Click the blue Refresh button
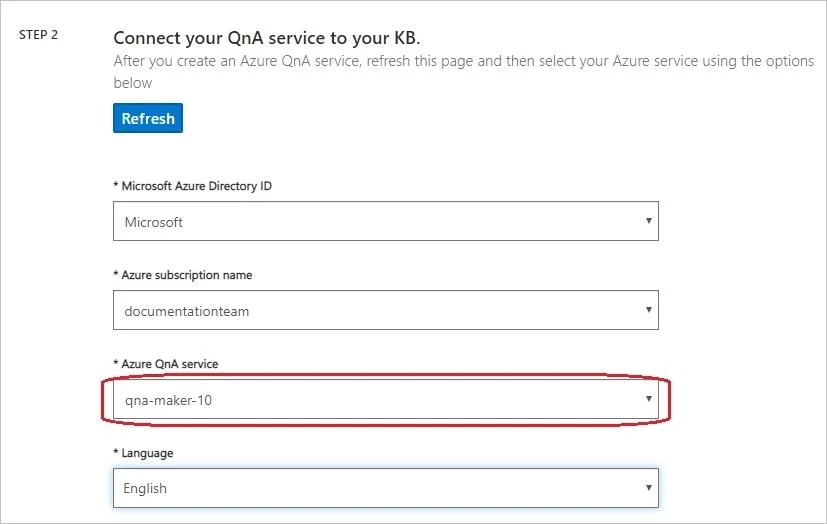This screenshot has height=524, width=827. pos(148,118)
